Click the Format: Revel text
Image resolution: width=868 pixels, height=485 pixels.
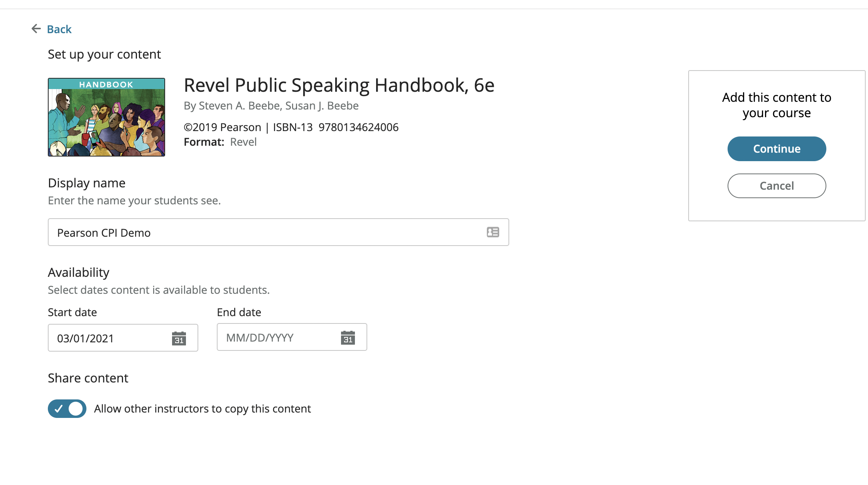[x=220, y=142]
